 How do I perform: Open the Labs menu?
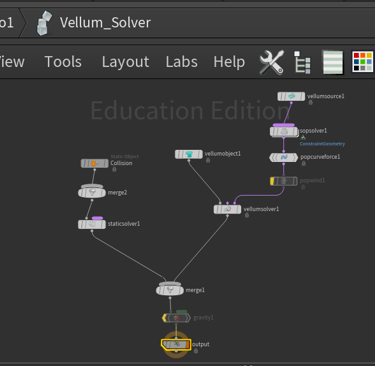click(x=182, y=62)
